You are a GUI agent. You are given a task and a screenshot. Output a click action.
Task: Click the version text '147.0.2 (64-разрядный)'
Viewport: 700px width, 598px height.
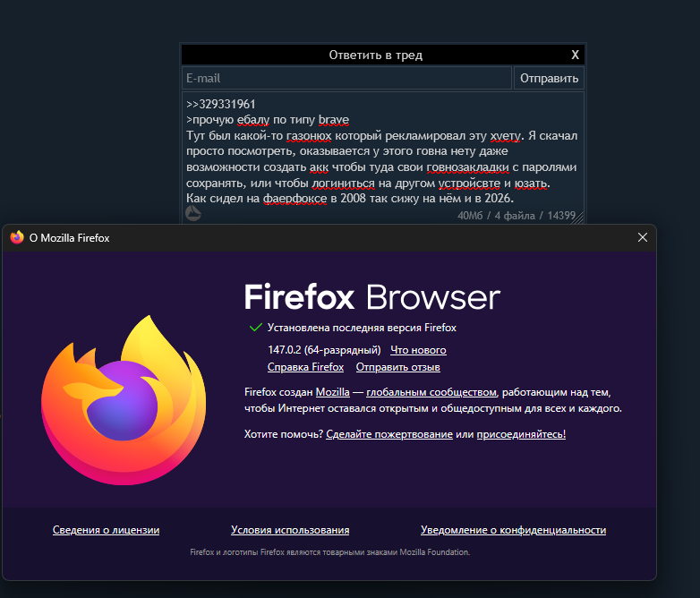click(x=324, y=350)
